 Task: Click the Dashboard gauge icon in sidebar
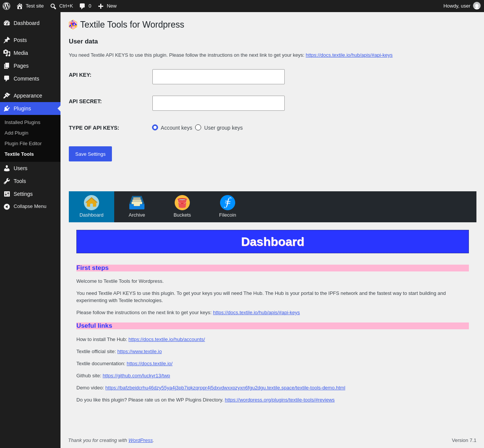tap(7, 23)
